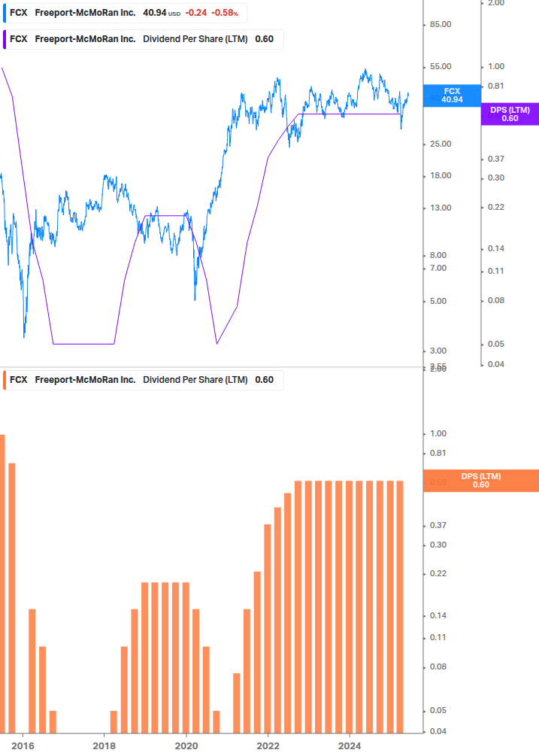Click the 1.00 label on upper chart DPS axis
539x756 pixels.
pyautogui.click(x=496, y=66)
